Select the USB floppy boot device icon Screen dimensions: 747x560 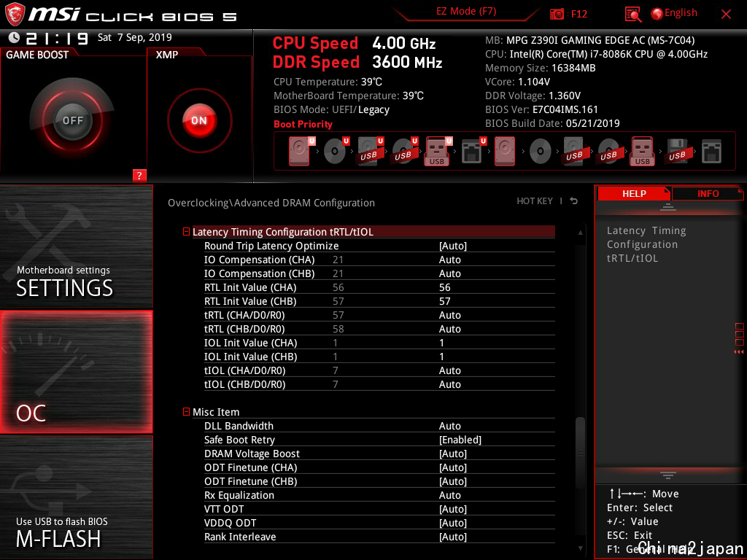click(x=676, y=152)
